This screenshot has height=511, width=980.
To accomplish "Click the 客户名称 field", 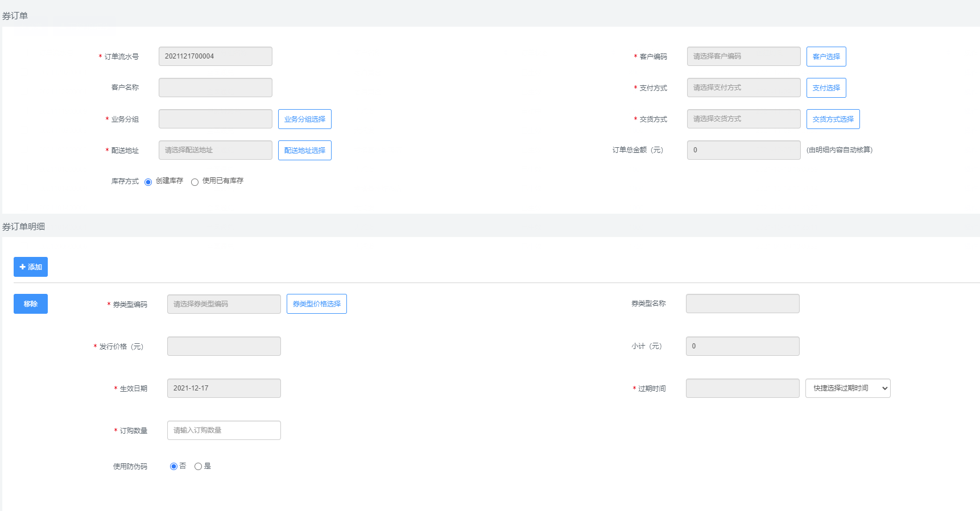I will (x=215, y=88).
